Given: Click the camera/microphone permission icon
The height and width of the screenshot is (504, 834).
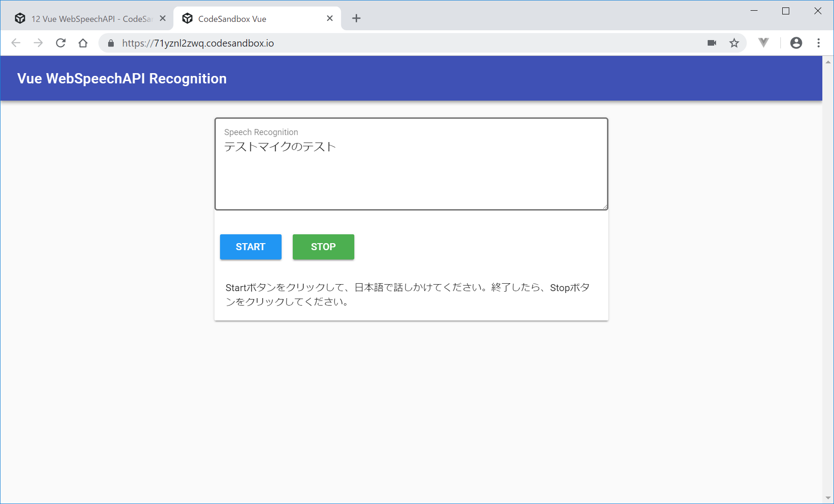Looking at the screenshot, I should pyautogui.click(x=711, y=43).
